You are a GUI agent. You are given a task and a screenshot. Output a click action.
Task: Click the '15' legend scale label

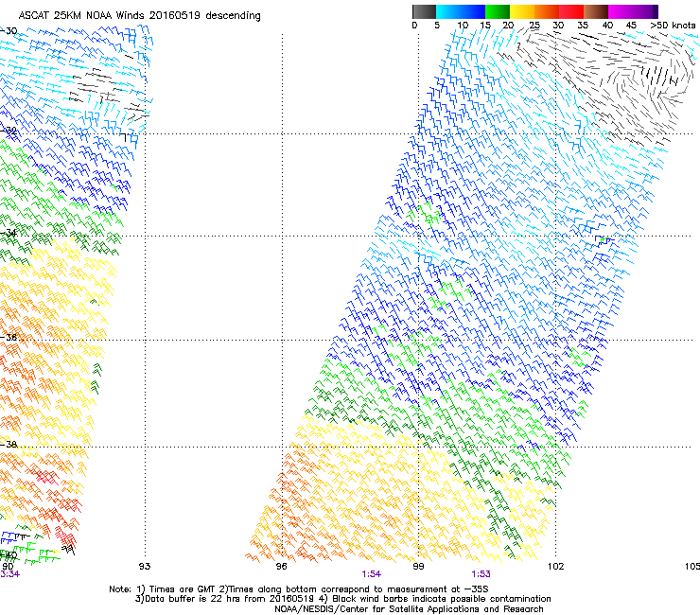485,26
